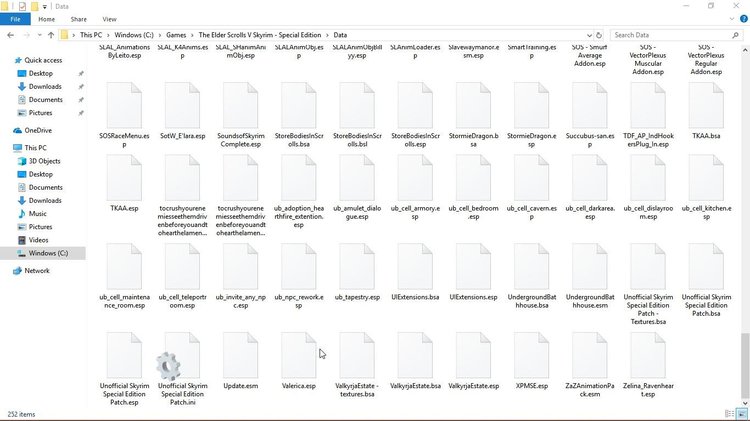The height and width of the screenshot is (421, 750).
Task: Select UndergroundBathhouse.esm file
Action: click(x=590, y=276)
